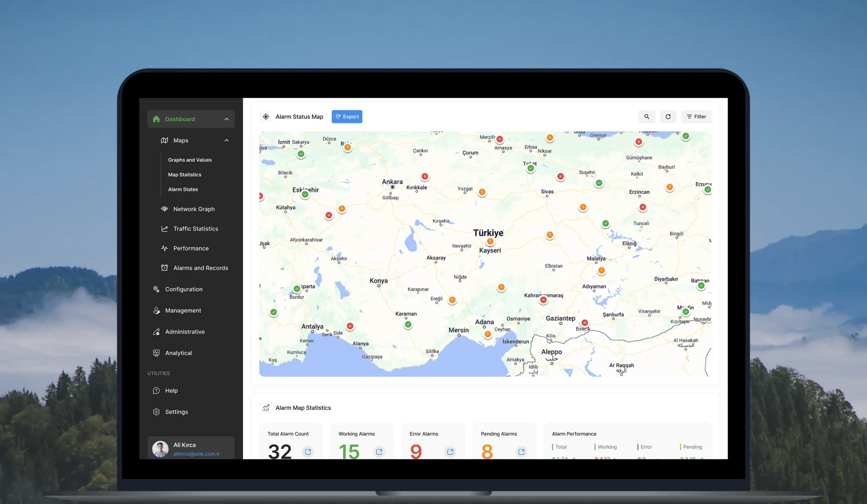
Task: Go to Configuration
Action: (184, 289)
